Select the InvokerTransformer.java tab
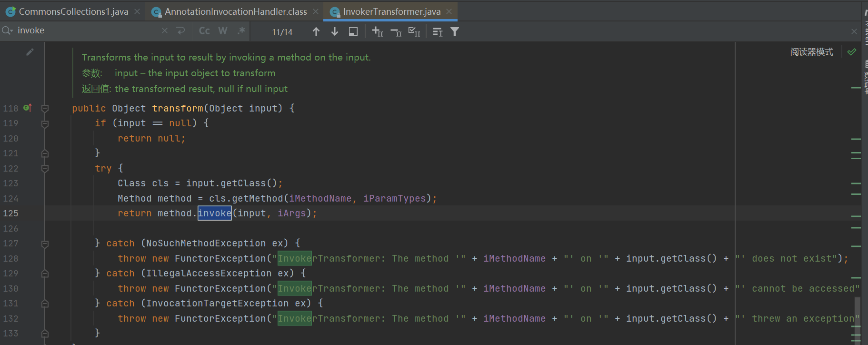 [x=392, y=11]
